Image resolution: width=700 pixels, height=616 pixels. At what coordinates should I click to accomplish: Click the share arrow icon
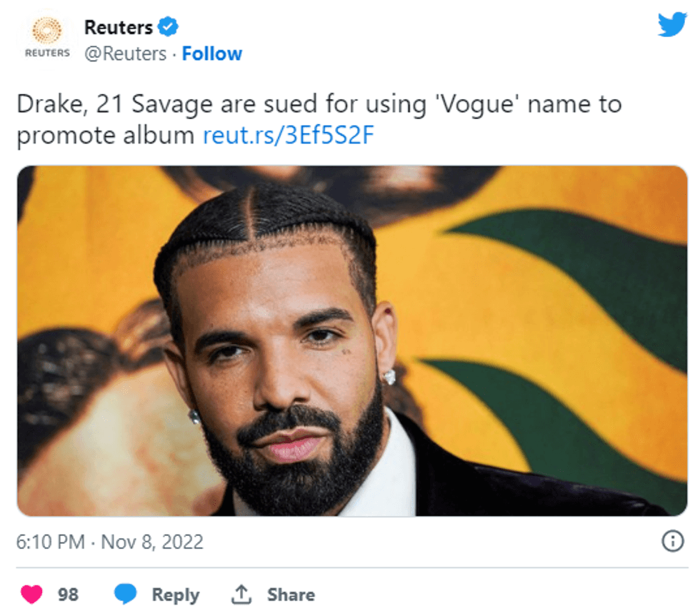240,594
